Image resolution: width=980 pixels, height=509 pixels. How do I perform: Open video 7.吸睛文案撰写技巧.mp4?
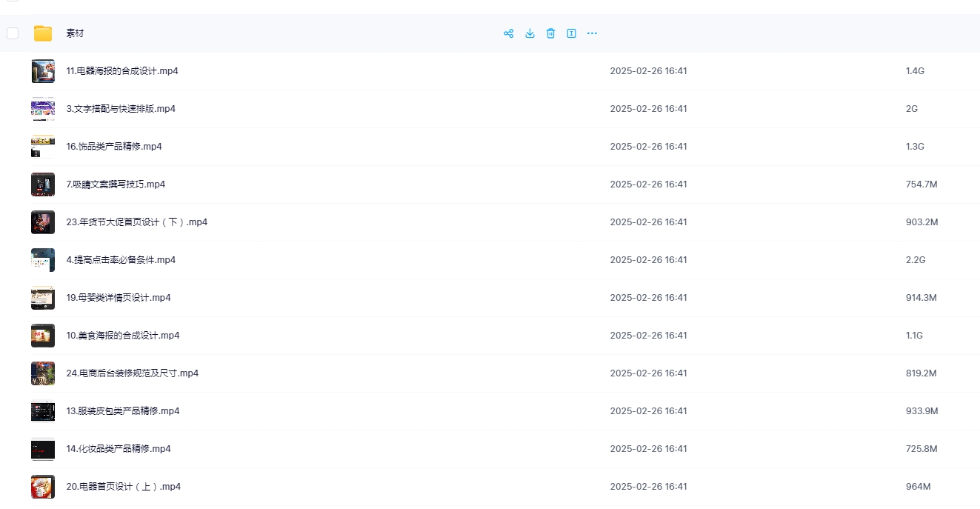tap(116, 184)
